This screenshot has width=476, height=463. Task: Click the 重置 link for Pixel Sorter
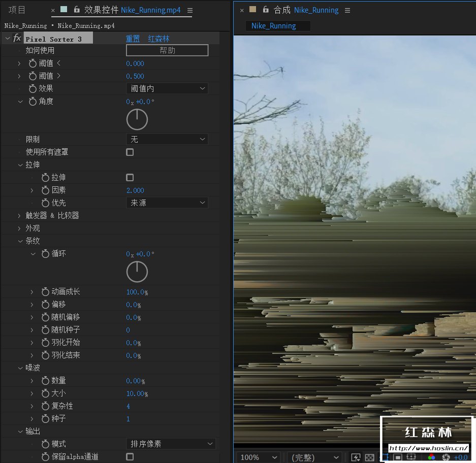click(x=133, y=39)
